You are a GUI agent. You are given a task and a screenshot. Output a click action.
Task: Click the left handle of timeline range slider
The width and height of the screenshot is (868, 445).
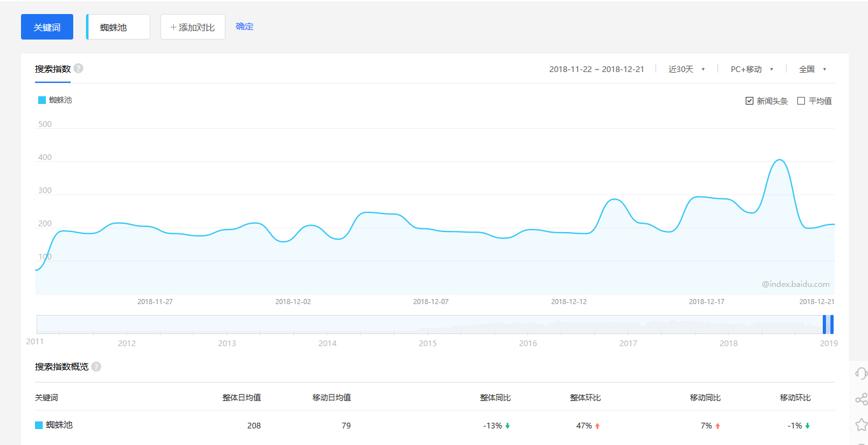coord(825,325)
